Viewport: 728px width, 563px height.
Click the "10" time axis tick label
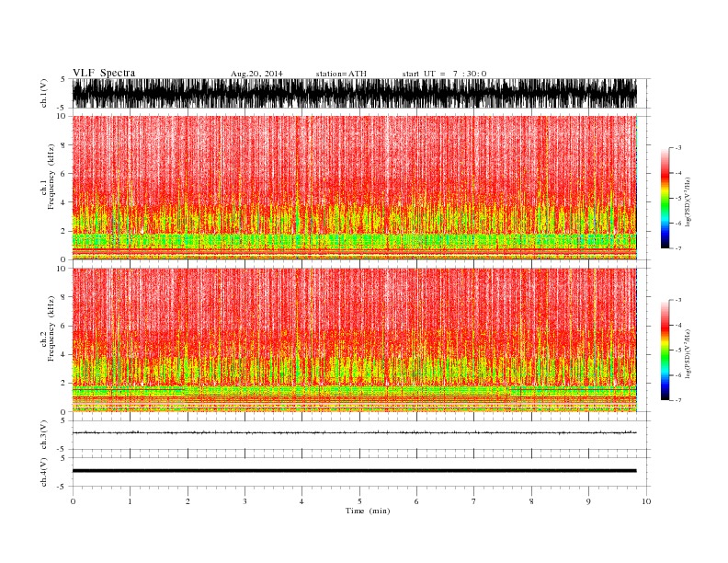coord(646,501)
